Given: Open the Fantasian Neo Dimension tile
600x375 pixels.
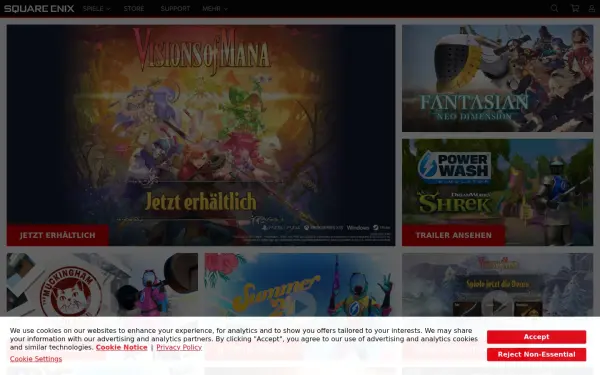Looking at the screenshot, I should pos(497,78).
